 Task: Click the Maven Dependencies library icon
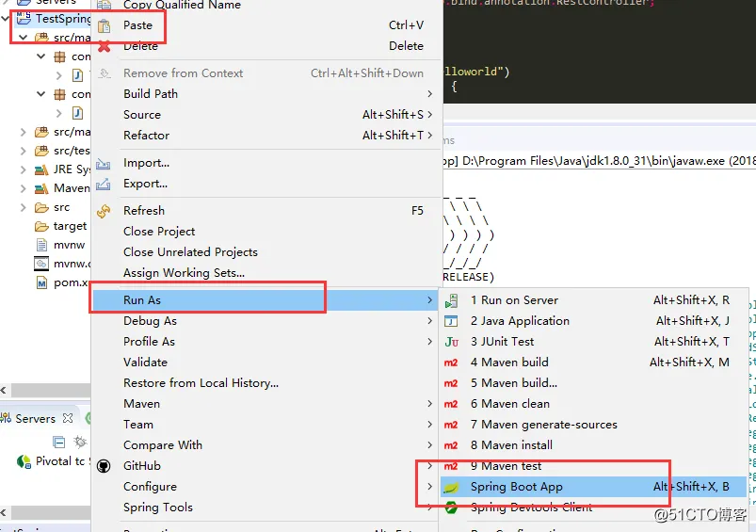click(x=42, y=188)
